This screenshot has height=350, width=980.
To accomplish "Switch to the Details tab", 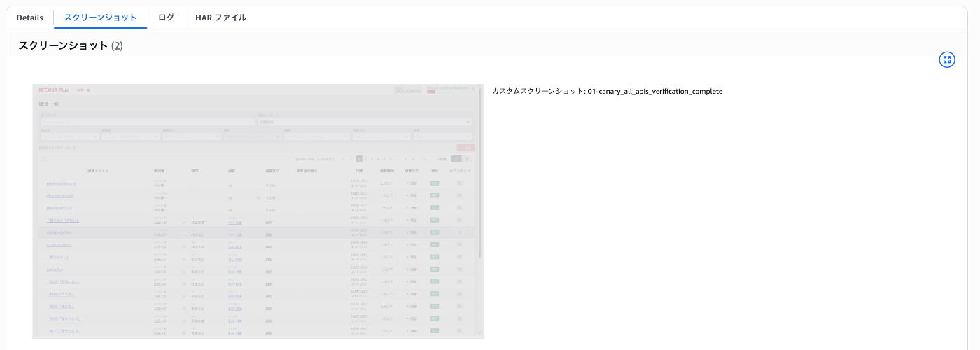I will 29,17.
